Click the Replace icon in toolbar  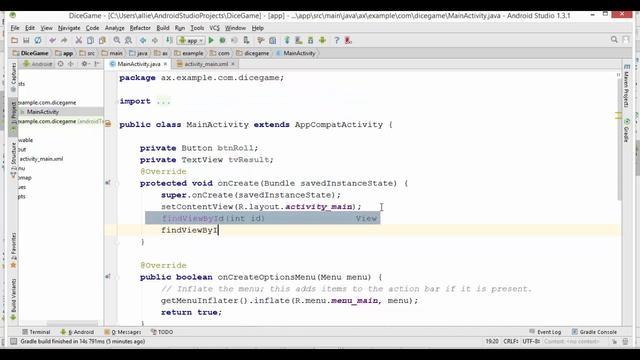pos(128,40)
